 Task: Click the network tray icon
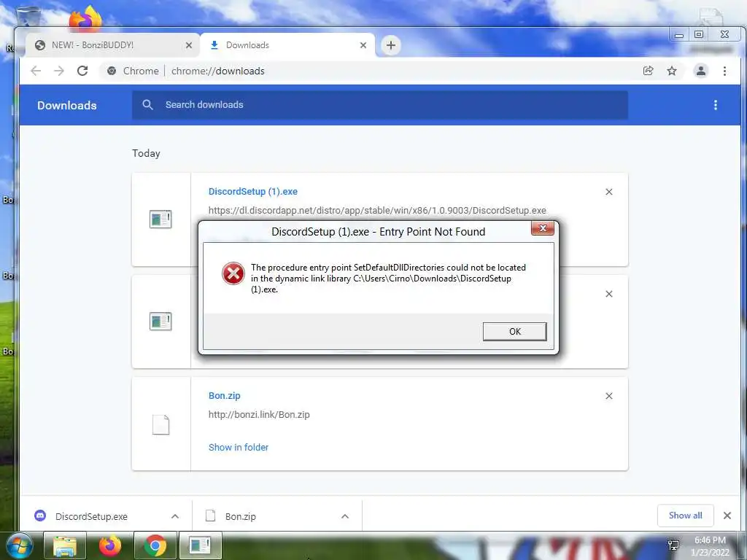tap(673, 545)
